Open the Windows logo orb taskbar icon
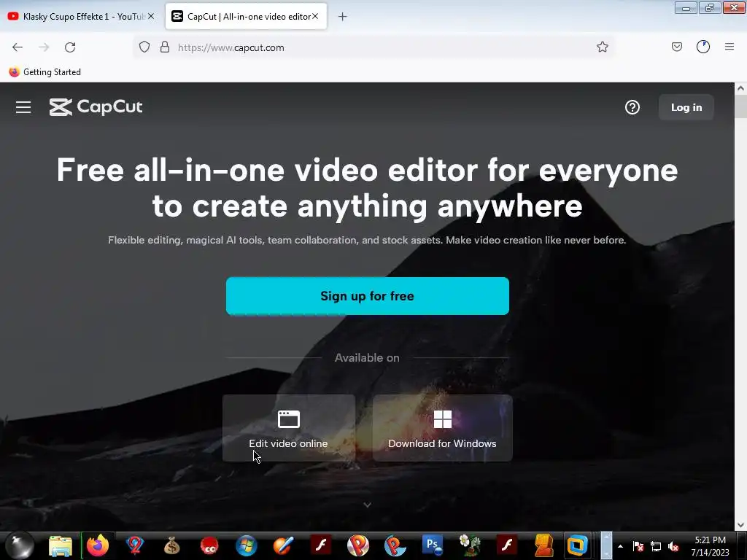The height and width of the screenshot is (560, 747). coord(247,545)
